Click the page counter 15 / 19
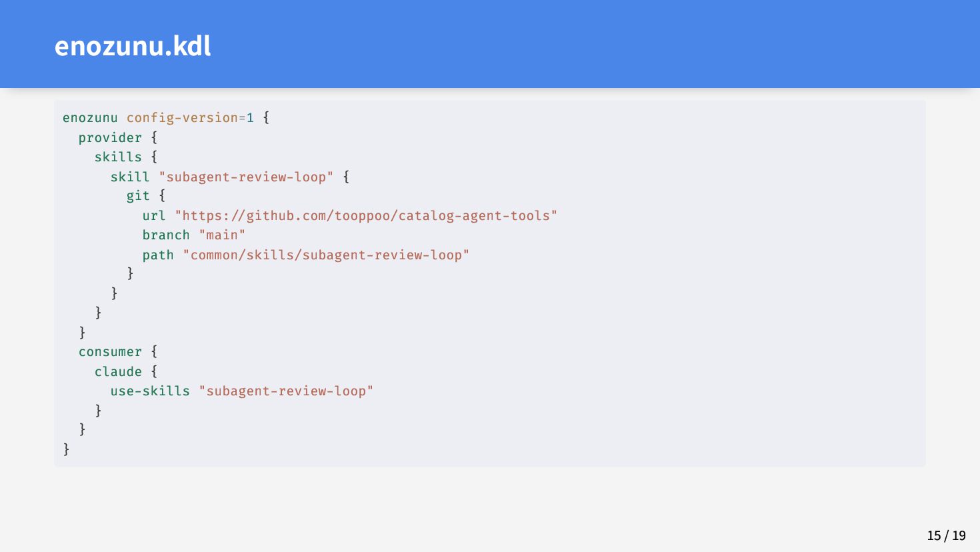This screenshot has height=552, width=980. 946,535
